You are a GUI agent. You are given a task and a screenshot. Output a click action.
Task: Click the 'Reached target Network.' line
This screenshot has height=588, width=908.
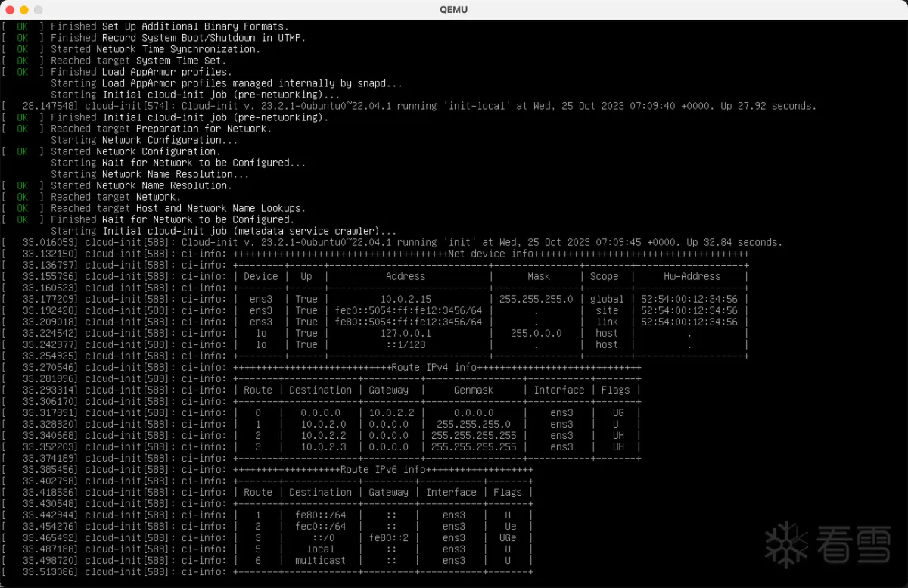coord(116,197)
